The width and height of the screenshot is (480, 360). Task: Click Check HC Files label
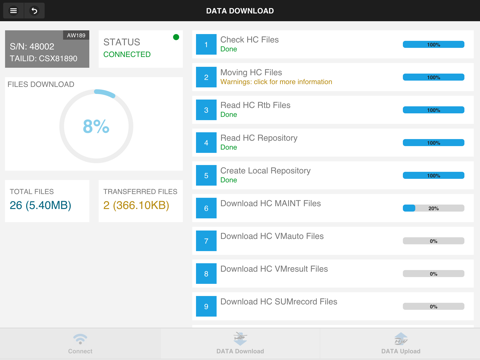pos(249,39)
